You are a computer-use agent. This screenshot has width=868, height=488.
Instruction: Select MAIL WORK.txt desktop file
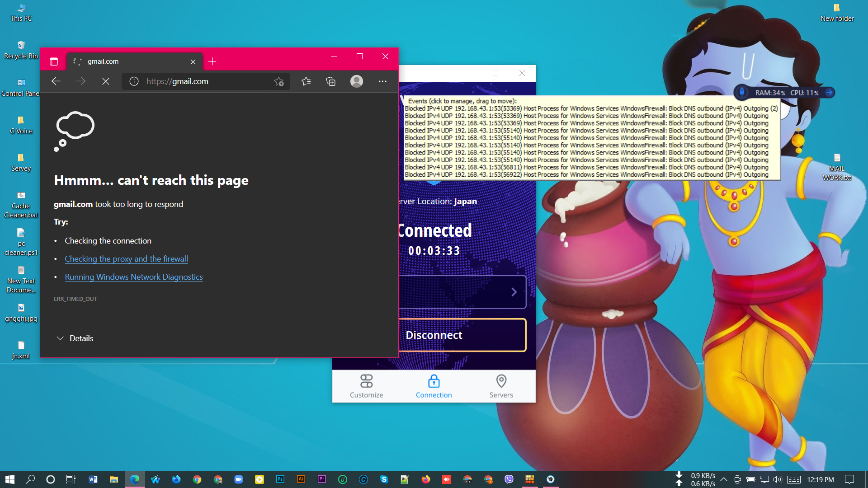click(x=837, y=167)
